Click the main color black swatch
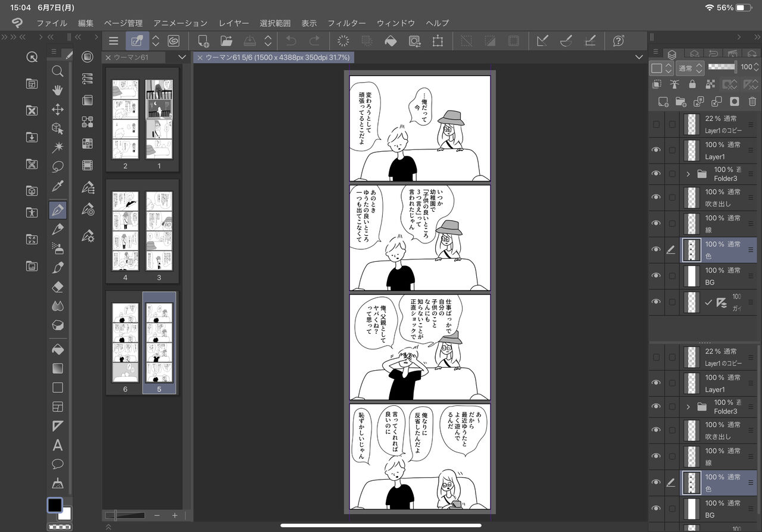The height and width of the screenshot is (532, 762). (x=54, y=505)
